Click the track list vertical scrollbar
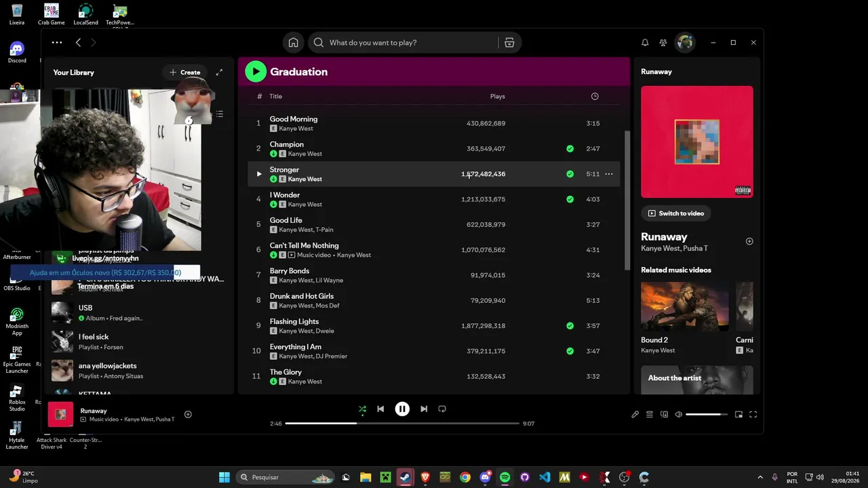The image size is (868, 488). 627,200
